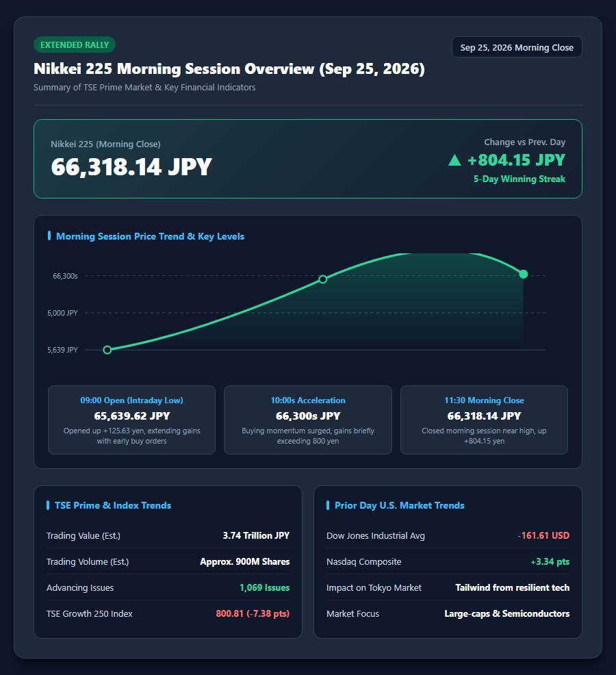Click the hollow marker where the chart line starts
The width and height of the screenshot is (616, 675).
pos(107,350)
